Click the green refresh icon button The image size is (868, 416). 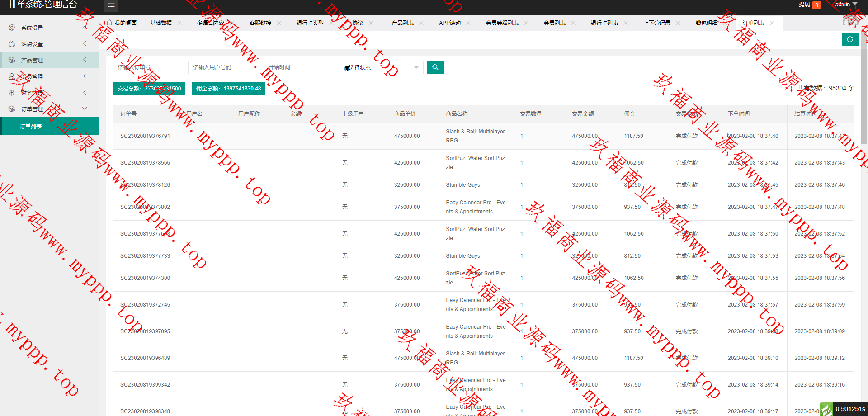point(850,39)
